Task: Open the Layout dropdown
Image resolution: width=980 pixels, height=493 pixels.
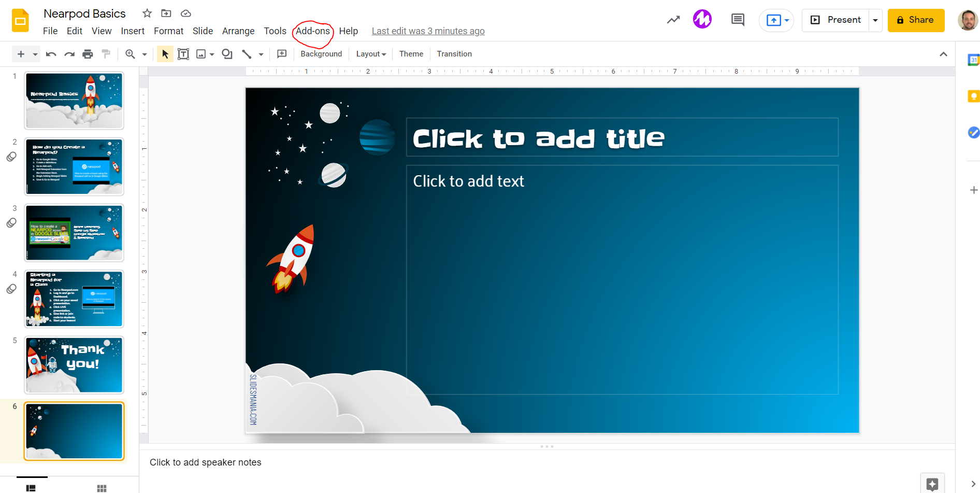Action: (x=371, y=54)
